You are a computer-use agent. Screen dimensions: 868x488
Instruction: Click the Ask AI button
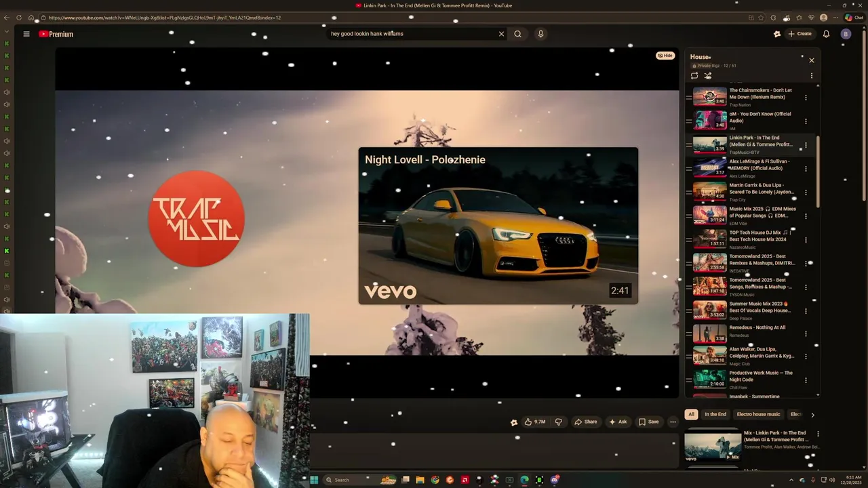click(618, 422)
